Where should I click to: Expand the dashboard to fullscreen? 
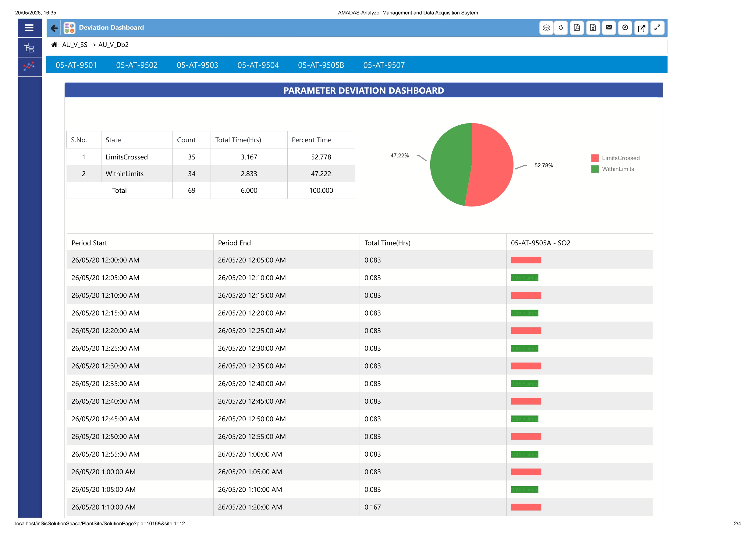pyautogui.click(x=657, y=28)
